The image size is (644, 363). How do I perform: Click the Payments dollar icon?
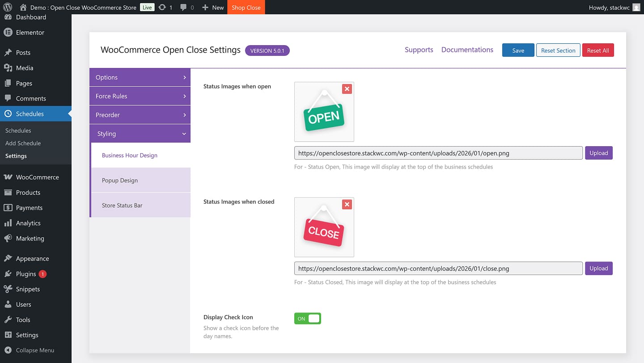[8, 207]
